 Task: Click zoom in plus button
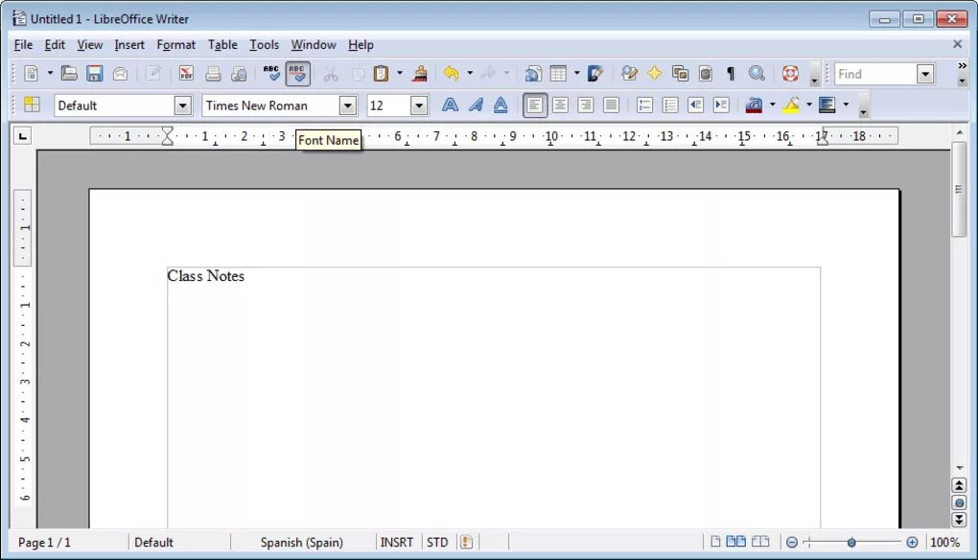[x=912, y=543]
